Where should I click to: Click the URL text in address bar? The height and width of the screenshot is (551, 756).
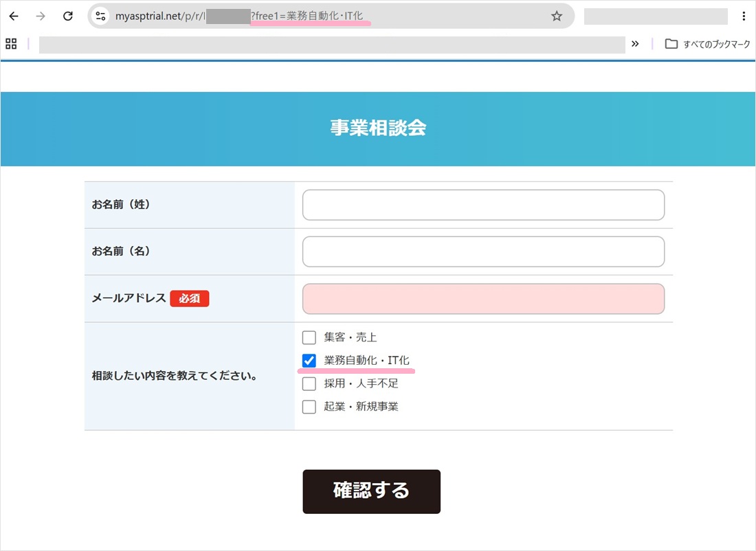pos(239,16)
